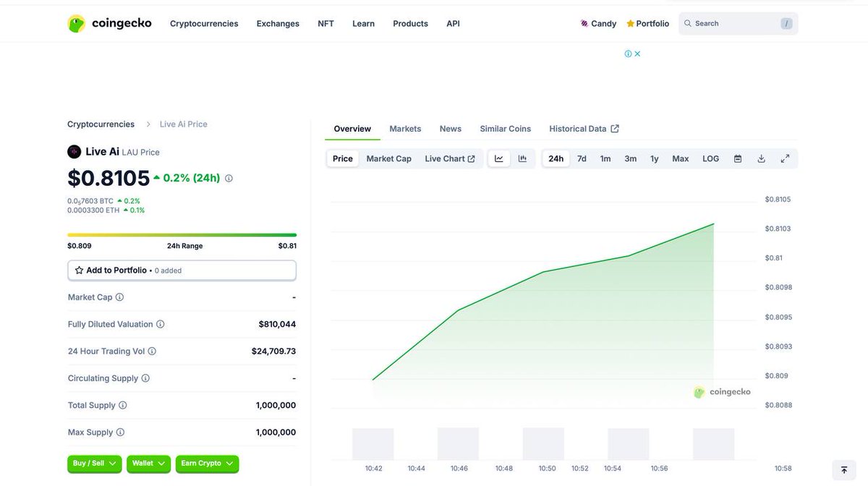Open the Products nav menu
The image size is (868, 486).
coord(410,23)
